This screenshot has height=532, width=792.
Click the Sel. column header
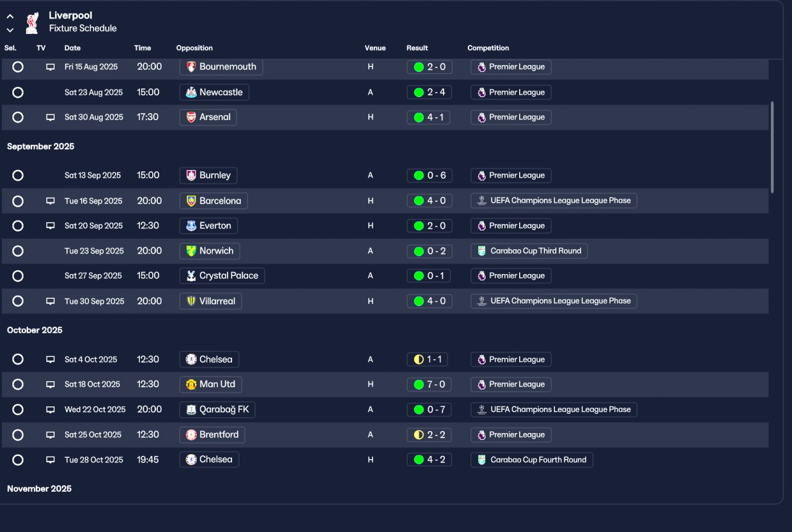pyautogui.click(x=11, y=48)
